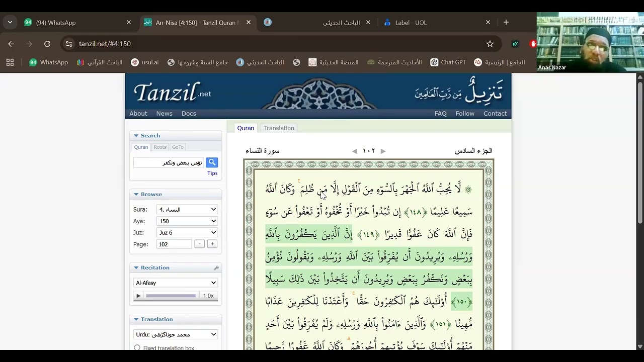Screen dimensions: 644x362
Task: Select Fixed translation box radio button
Action: (137, 348)
